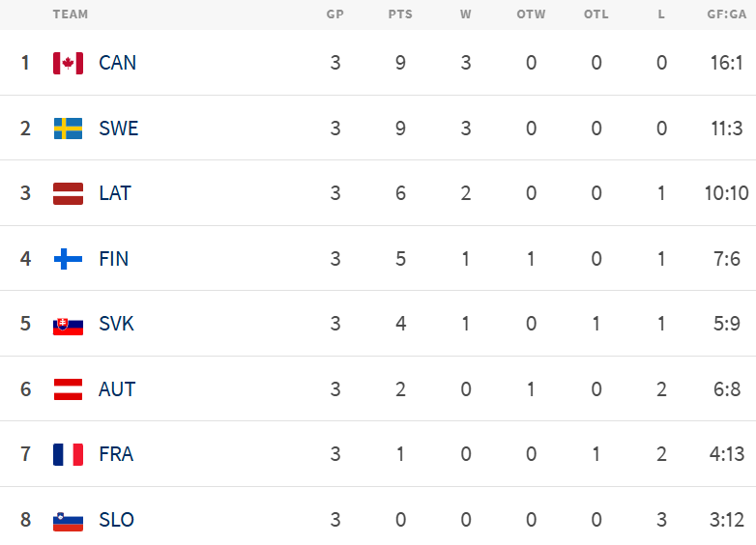Click the Slovenia flag icon
This screenshot has height=545, width=756.
pyautogui.click(x=68, y=520)
